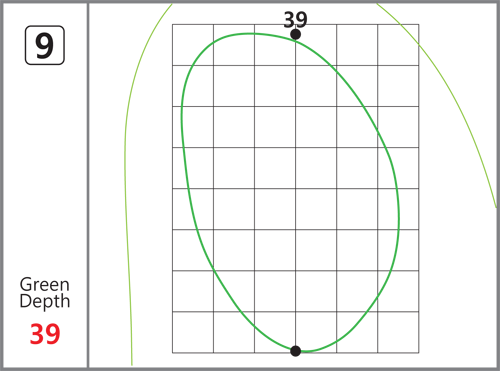This screenshot has height=371, width=500.
Task: Click the word Green in the side label
Action: (45, 285)
